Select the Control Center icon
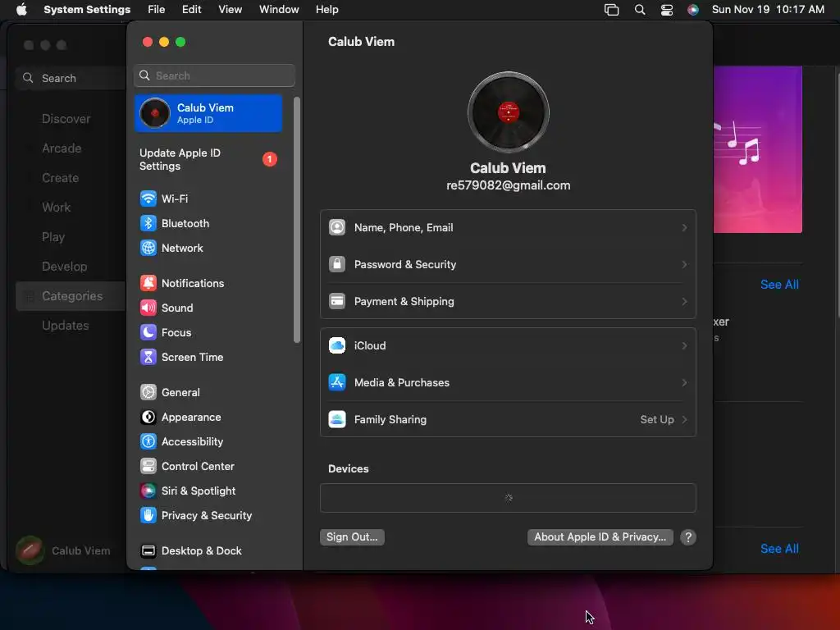This screenshot has height=630, width=840. click(x=148, y=467)
